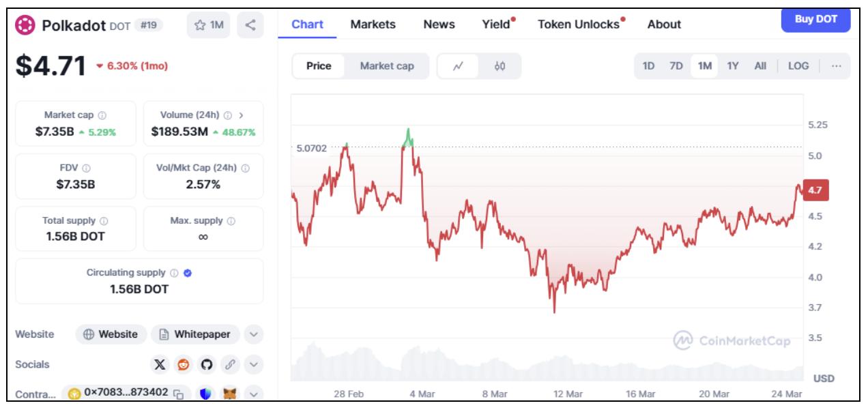Click the Market cap info icon
This screenshot has width=868, height=412.
click(x=102, y=115)
